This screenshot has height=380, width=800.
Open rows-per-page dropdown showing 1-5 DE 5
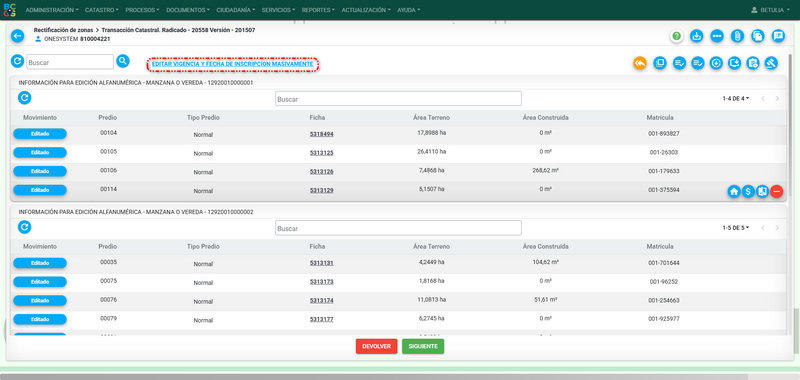[736, 228]
